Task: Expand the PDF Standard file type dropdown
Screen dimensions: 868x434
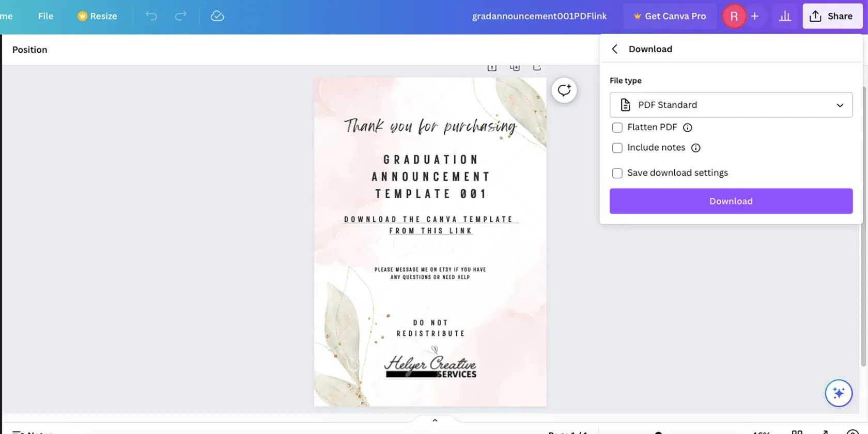Action: 731,105
